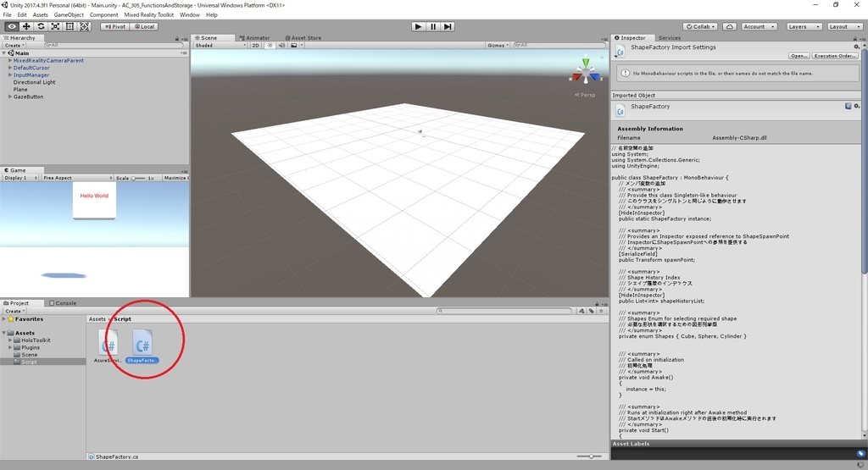The width and height of the screenshot is (868, 470).
Task: Open the File menu
Action: click(x=7, y=15)
